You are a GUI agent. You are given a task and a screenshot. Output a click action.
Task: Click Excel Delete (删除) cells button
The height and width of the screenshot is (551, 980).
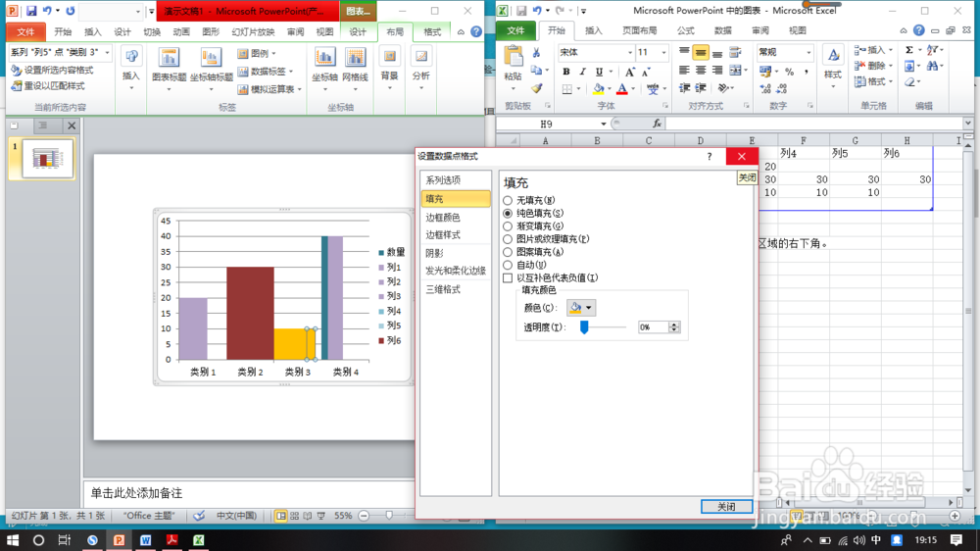874,66
